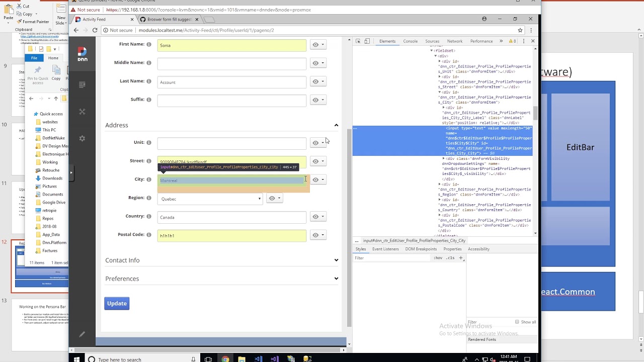Image resolution: width=644 pixels, height=362 pixels.
Task: Toggle Middle Name visibility eye dropdown
Action: click(x=318, y=63)
